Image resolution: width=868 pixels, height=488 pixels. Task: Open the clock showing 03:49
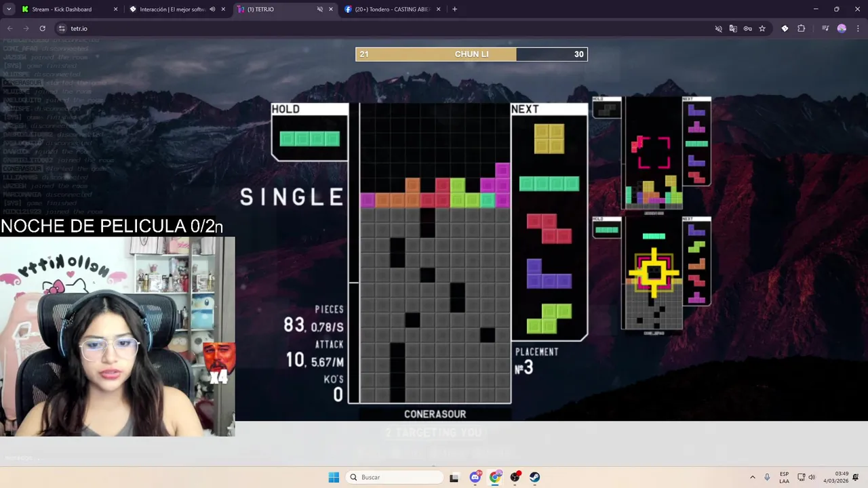point(835,477)
